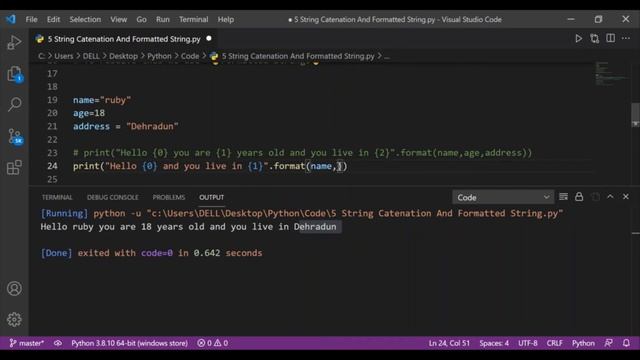Viewport: 640px width, 360px height.
Task: Open the View menu
Action: pyautogui.click(x=118, y=19)
